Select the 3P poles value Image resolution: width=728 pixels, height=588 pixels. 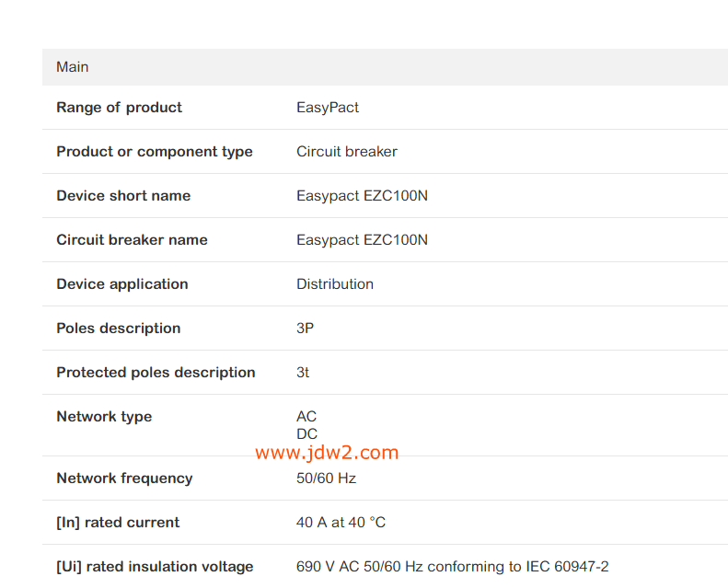[x=305, y=329]
